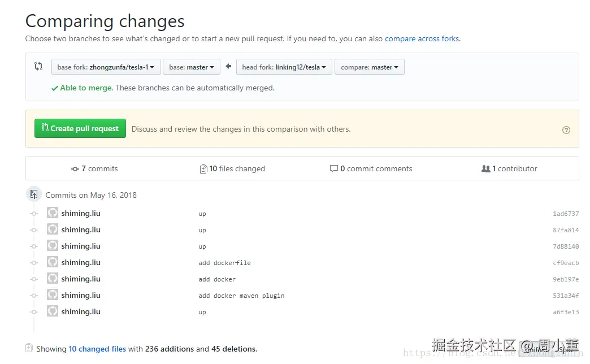This screenshot has width=590, height=364.
Task: Click the switch branches compare icon
Action: pyautogui.click(x=38, y=66)
